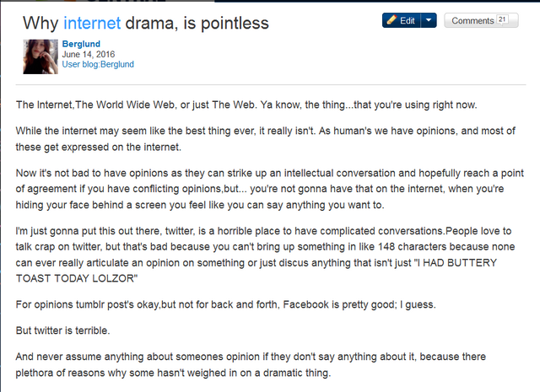Click the pencil icon on Edit button
540x392 pixels.
click(x=391, y=20)
